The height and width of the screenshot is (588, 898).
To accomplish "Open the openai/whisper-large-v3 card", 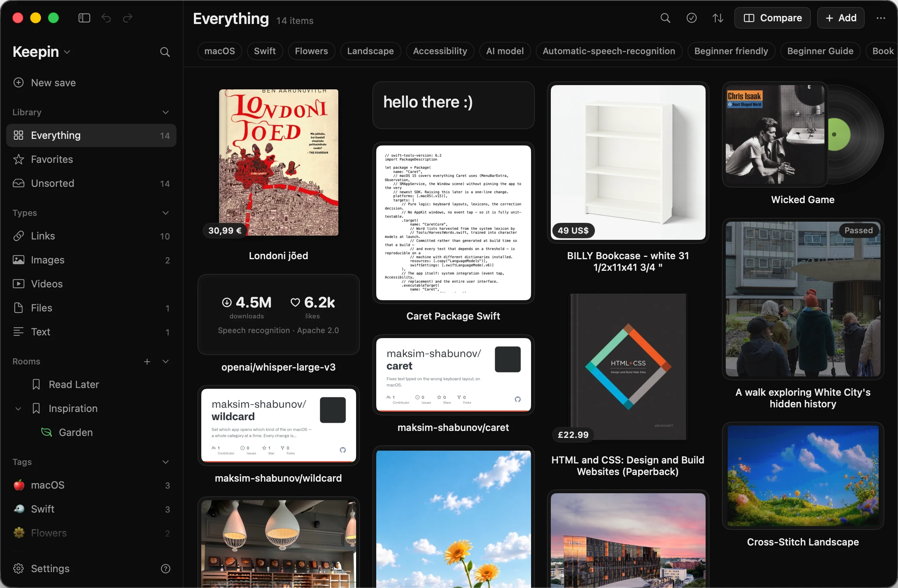I will (278, 315).
